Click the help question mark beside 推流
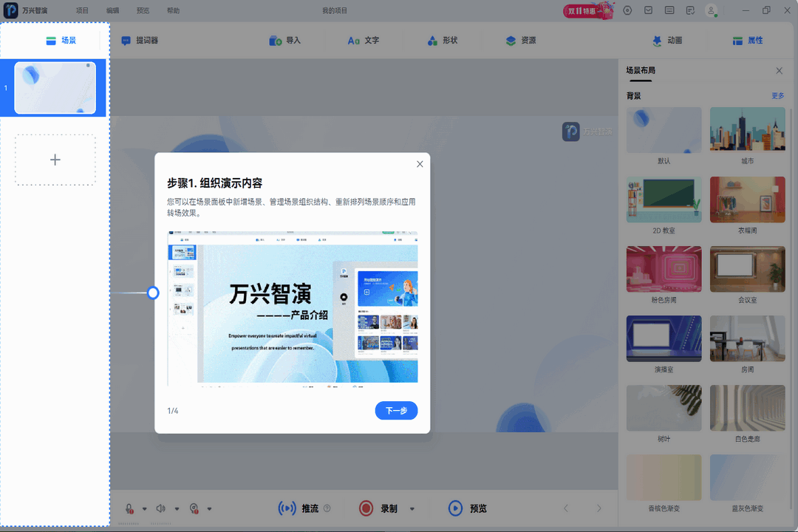This screenshot has width=798, height=532. click(x=327, y=508)
